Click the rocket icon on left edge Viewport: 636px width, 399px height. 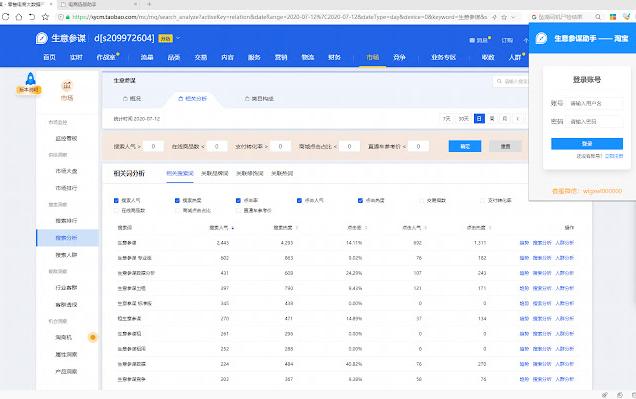30,78
